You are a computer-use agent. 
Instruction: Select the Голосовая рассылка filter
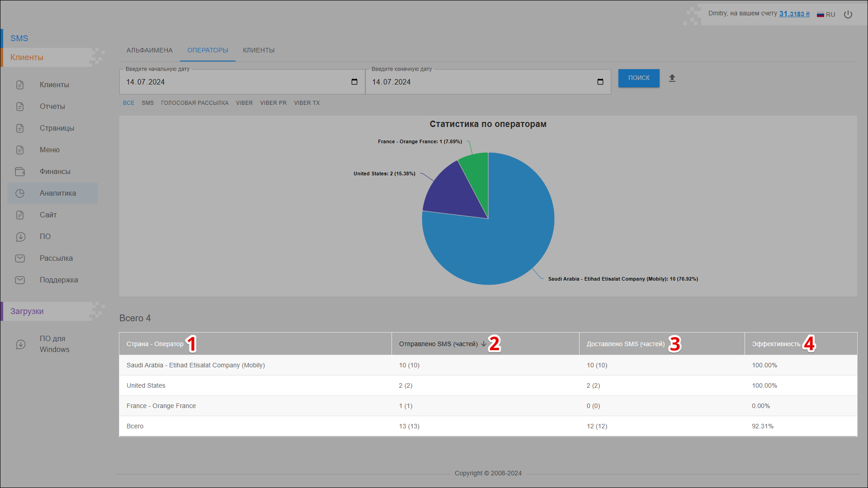(194, 103)
